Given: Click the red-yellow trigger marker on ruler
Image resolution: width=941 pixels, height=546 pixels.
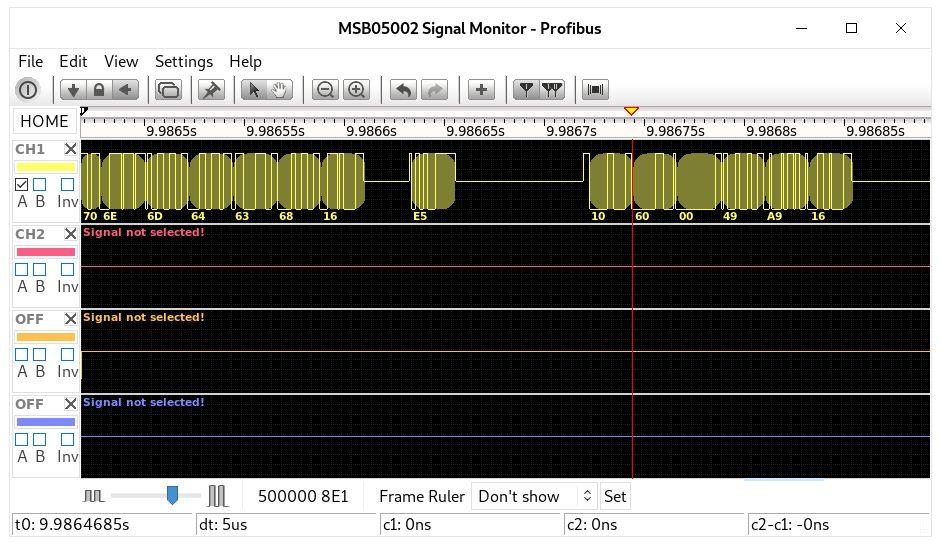Looking at the screenshot, I should tap(631, 111).
